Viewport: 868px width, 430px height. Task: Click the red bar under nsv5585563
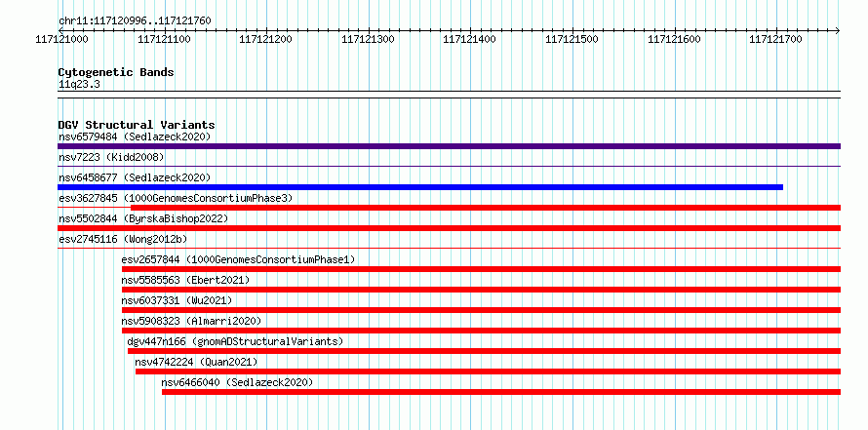[481, 290]
